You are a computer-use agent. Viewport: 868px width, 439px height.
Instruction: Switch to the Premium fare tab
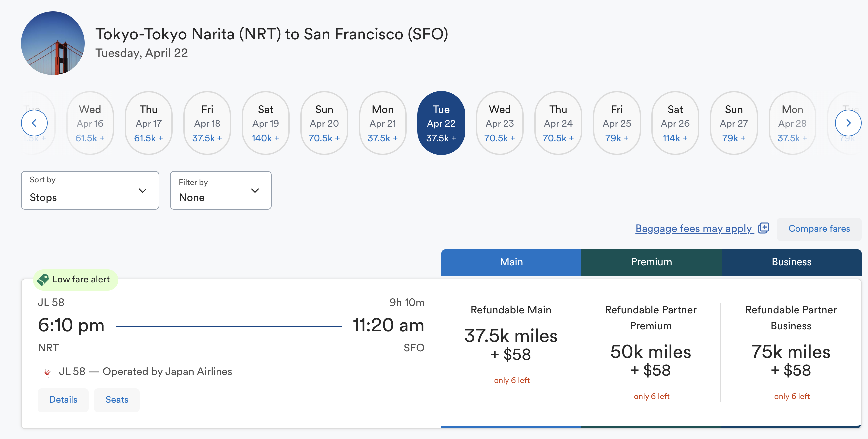pyautogui.click(x=651, y=262)
